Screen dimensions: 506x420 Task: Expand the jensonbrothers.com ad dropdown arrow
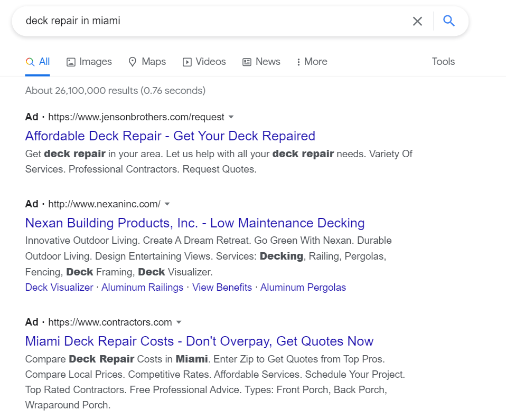point(231,117)
